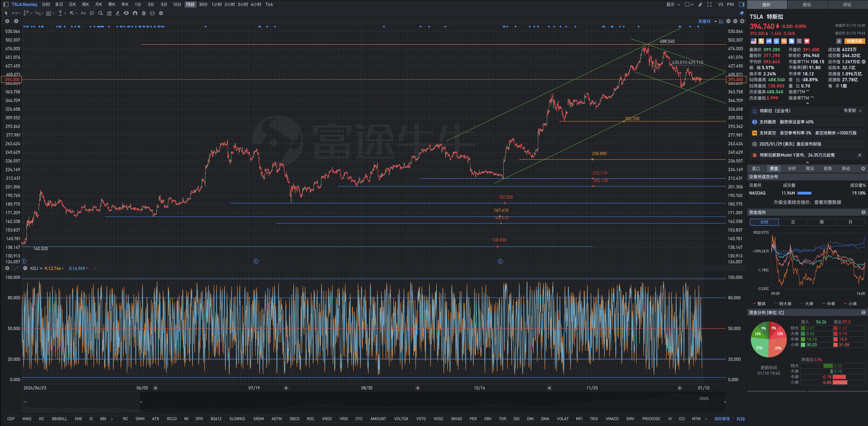Screen dimensions: 868x426
Task: Open main chart settings gear
Action: coord(7,21)
